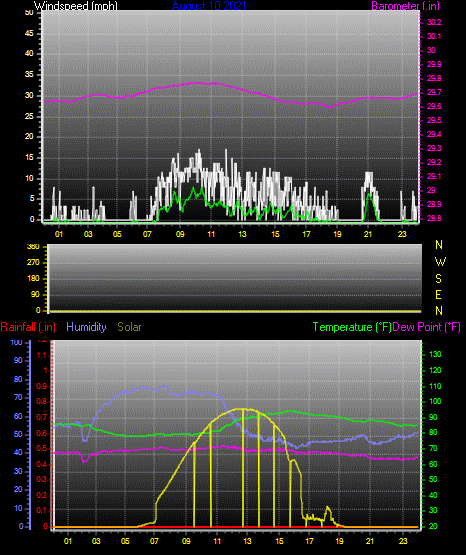Select the "Dew Point (°F)" legend label
Image resolution: width=466 pixels, height=555 pixels.
pyautogui.click(x=427, y=327)
